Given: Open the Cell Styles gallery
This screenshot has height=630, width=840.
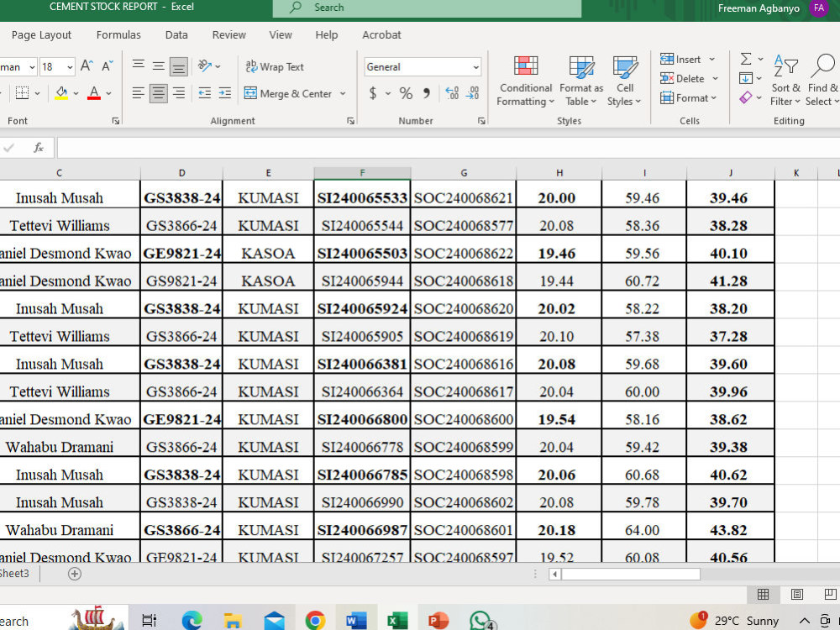Looking at the screenshot, I should [x=624, y=81].
